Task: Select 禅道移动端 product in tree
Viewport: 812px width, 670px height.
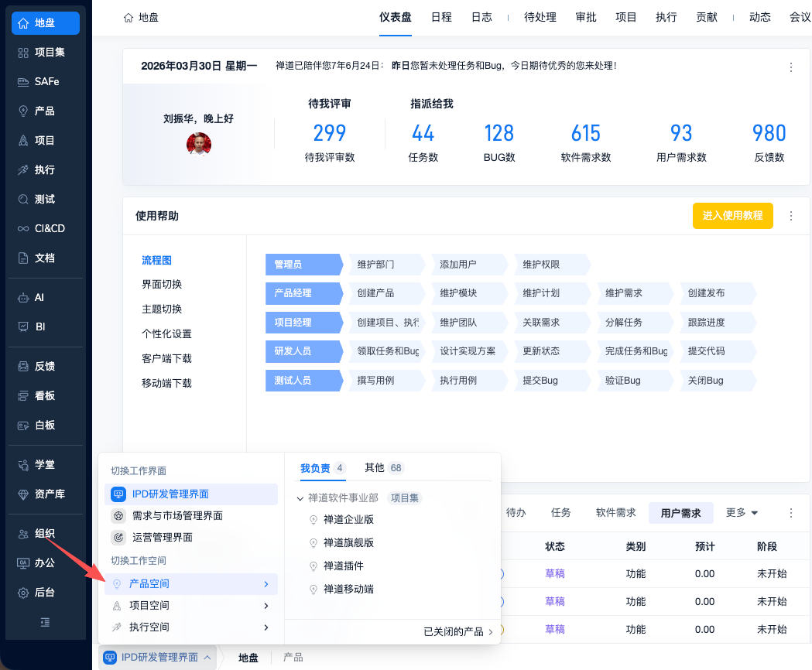Action: (x=348, y=590)
